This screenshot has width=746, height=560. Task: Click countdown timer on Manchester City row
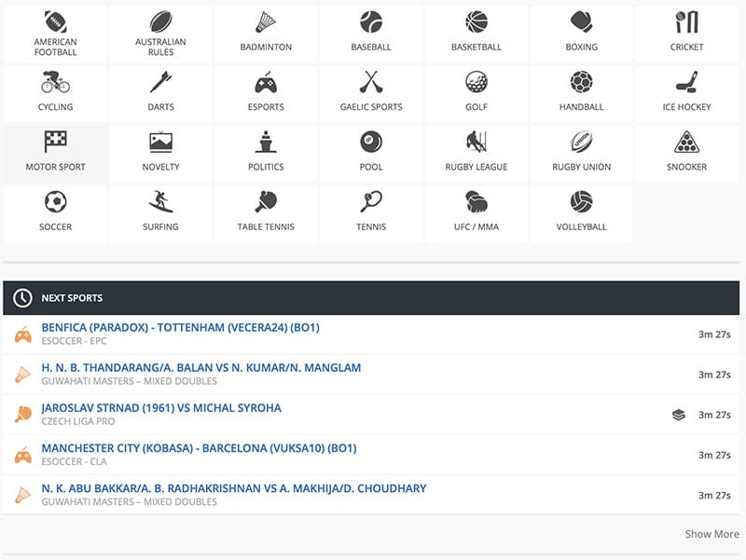(714, 455)
